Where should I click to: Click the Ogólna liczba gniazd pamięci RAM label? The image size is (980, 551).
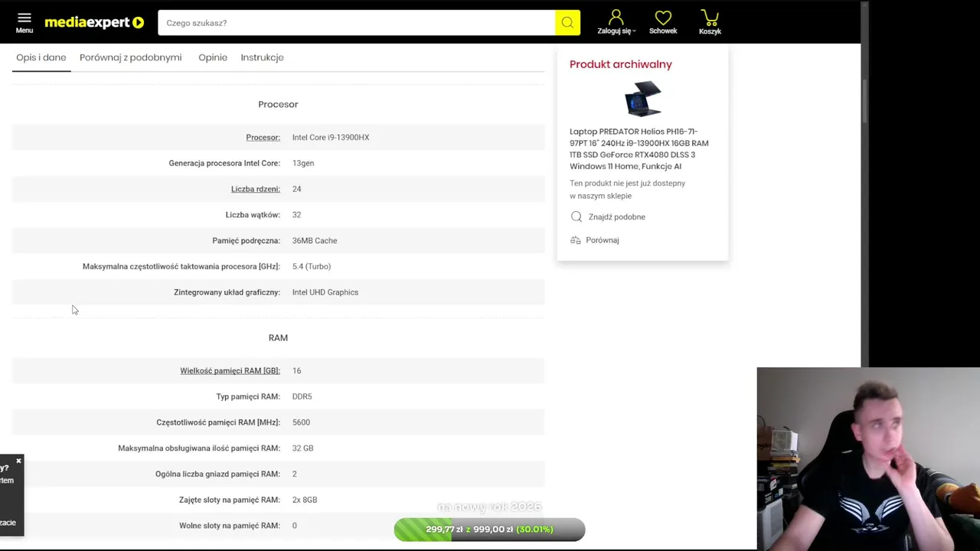217,474
